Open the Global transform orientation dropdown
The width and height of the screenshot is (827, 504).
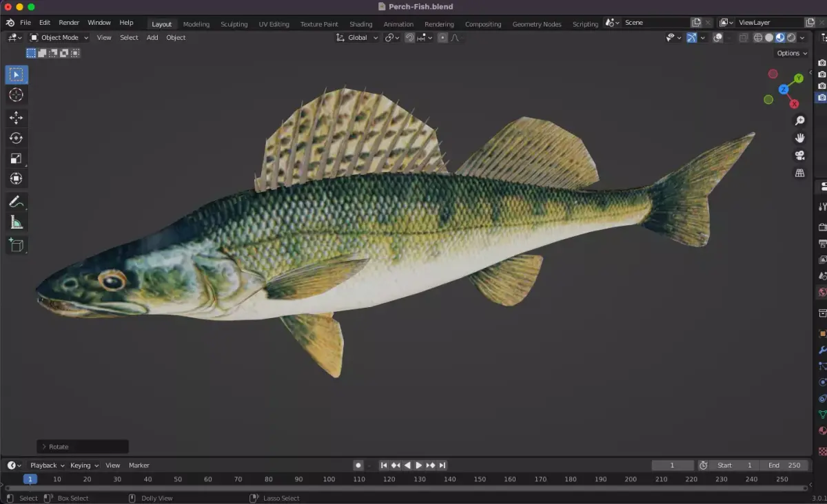pyautogui.click(x=357, y=38)
